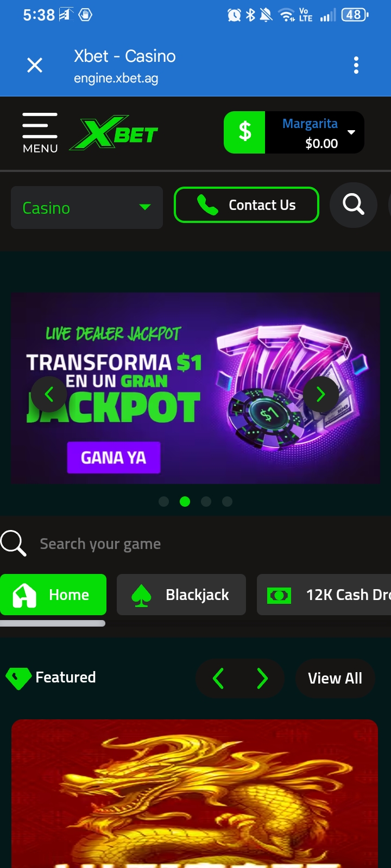Go to the next Featured games page
Image resolution: width=391 pixels, height=868 pixels.
262,678
